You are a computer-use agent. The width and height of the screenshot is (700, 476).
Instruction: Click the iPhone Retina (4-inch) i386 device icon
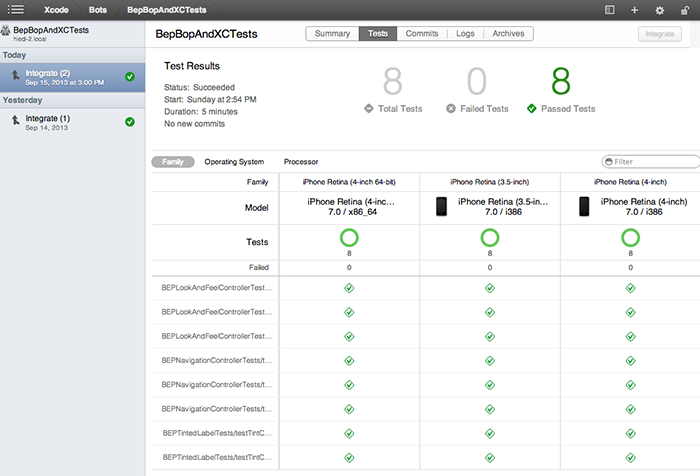pos(584,207)
